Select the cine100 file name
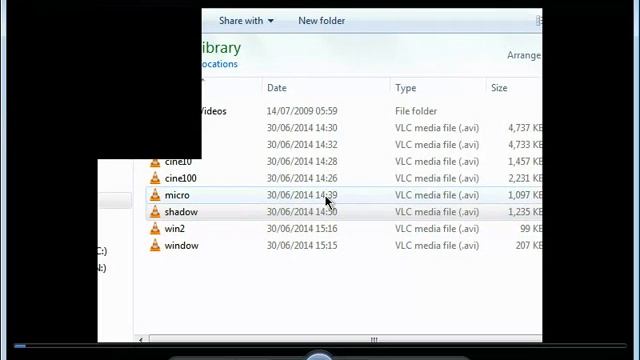 [181, 178]
